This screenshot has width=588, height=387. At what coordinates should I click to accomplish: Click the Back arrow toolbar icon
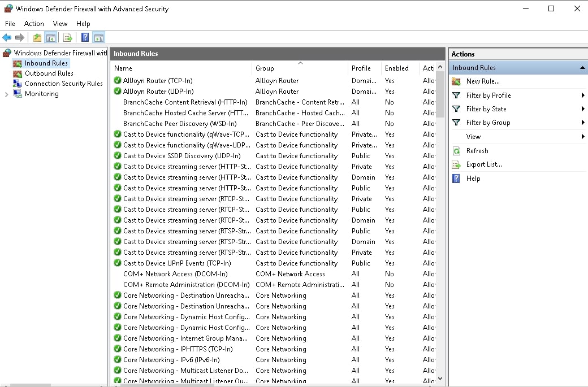7,37
